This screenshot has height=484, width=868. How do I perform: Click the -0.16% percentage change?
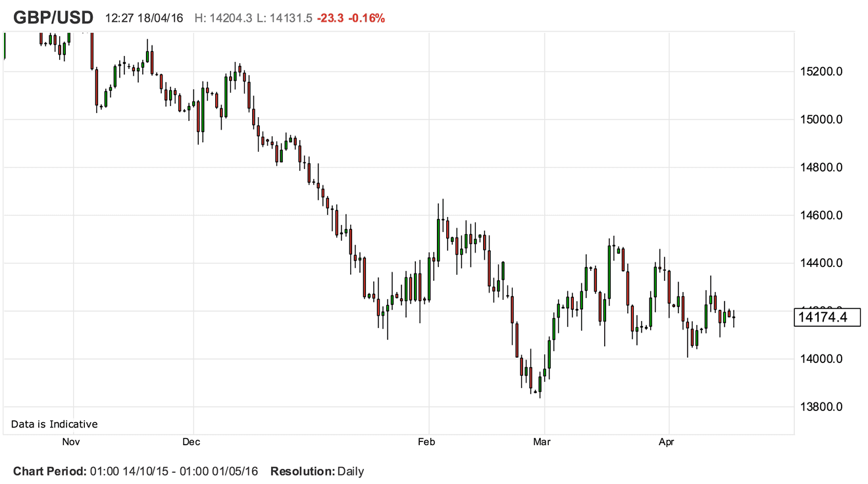tap(367, 18)
